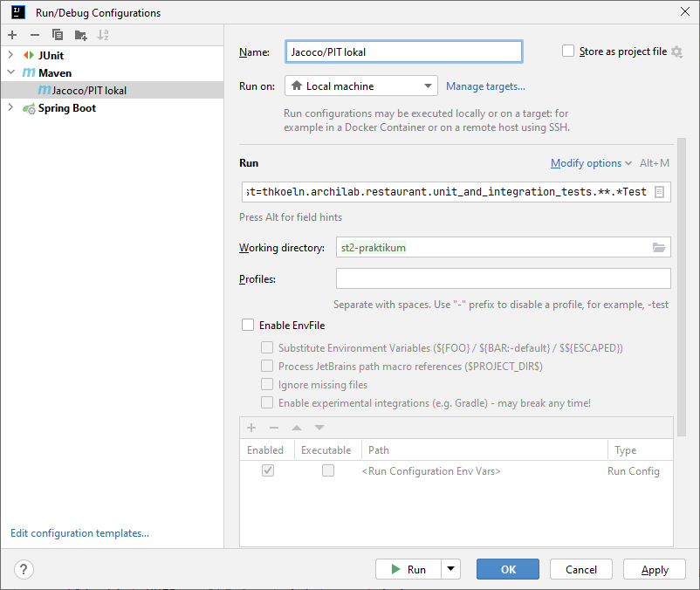Browse for working directory folder icon
Image resolution: width=700 pixels, height=590 pixels.
[x=659, y=247]
